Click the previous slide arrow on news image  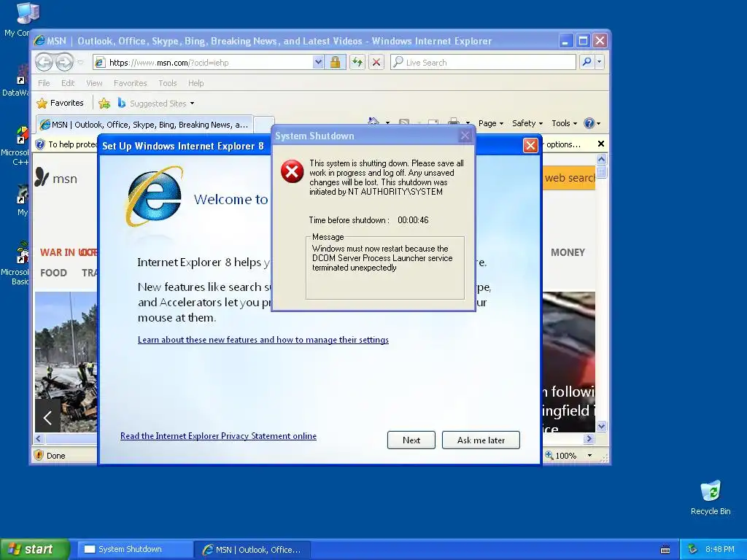[x=47, y=418]
